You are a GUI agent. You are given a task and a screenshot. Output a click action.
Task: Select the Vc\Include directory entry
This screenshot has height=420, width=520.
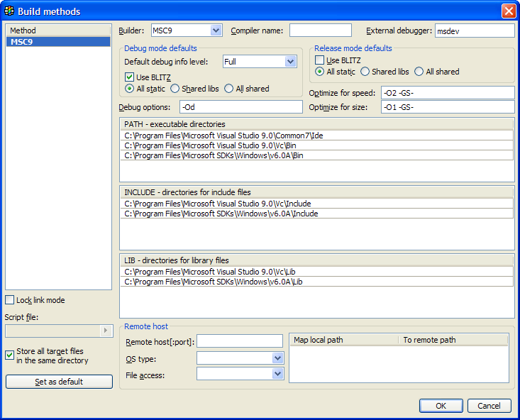317,203
